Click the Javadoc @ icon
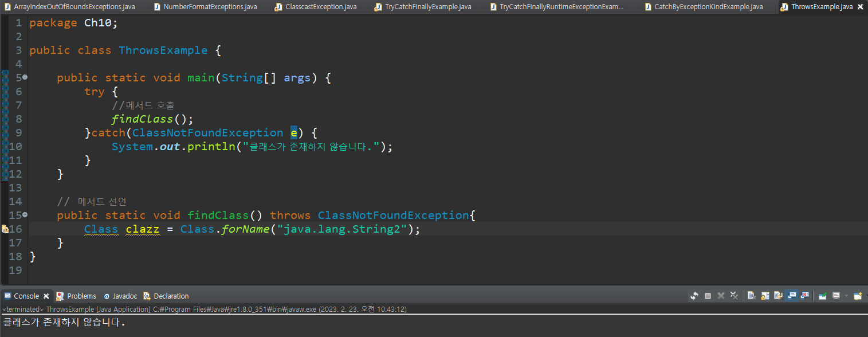This screenshot has width=868, height=337. 107,296
